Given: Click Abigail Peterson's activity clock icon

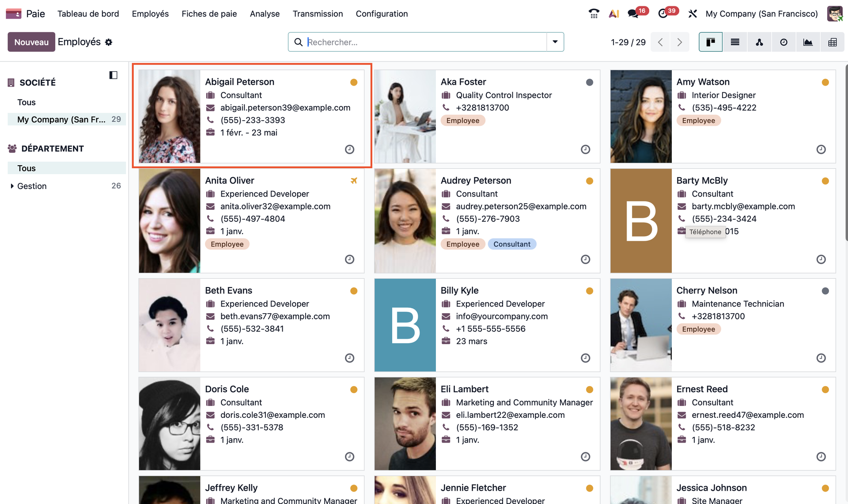Looking at the screenshot, I should point(349,149).
